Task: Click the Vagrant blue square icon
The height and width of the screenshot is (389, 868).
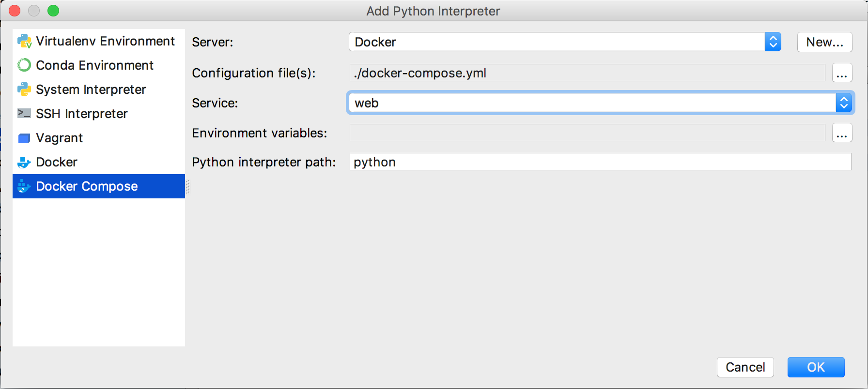Action: point(24,138)
